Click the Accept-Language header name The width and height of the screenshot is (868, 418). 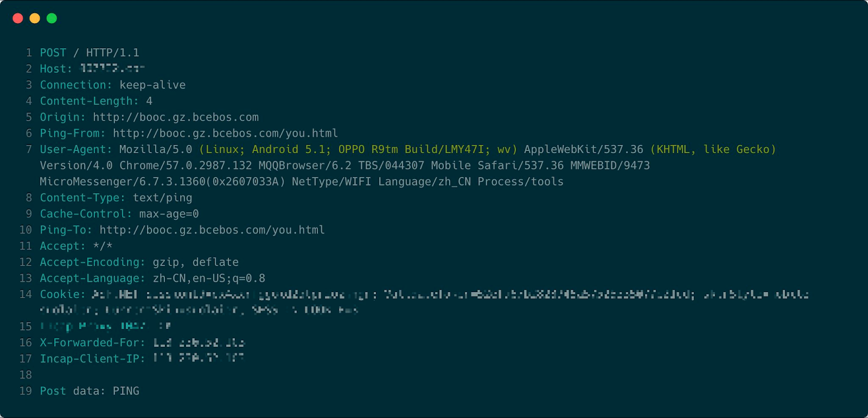tap(92, 278)
